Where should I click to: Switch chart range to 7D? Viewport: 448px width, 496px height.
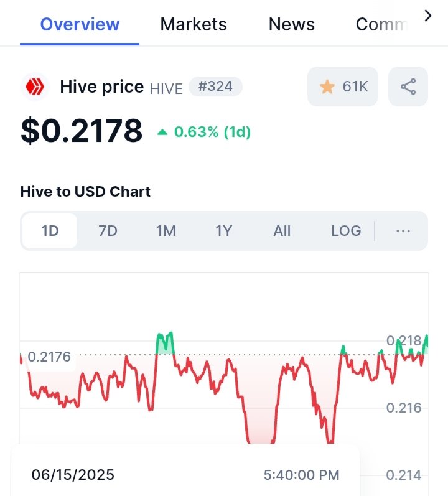108,231
